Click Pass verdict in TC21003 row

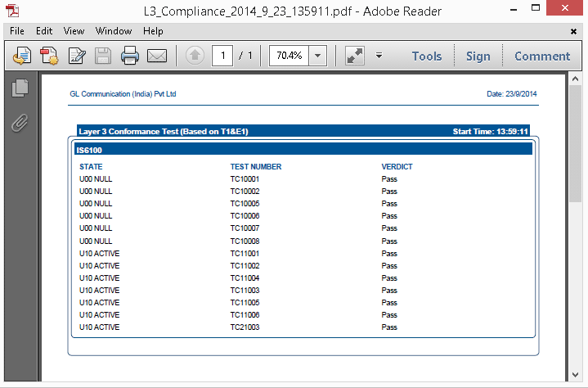(x=389, y=327)
